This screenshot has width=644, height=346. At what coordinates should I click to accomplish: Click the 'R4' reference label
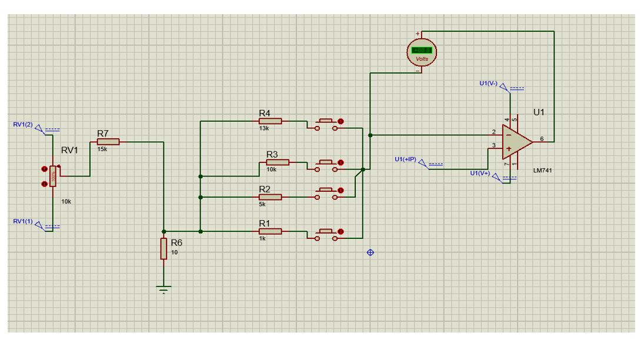(x=265, y=113)
